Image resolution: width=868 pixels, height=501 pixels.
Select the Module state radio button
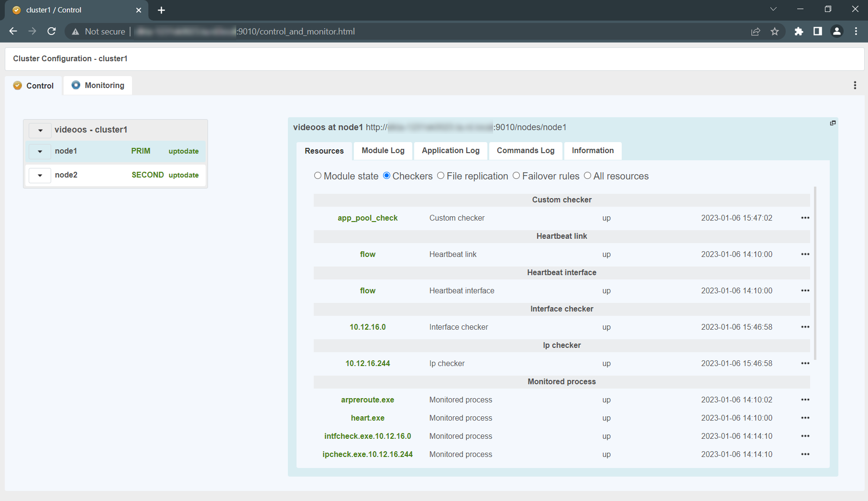pos(318,176)
